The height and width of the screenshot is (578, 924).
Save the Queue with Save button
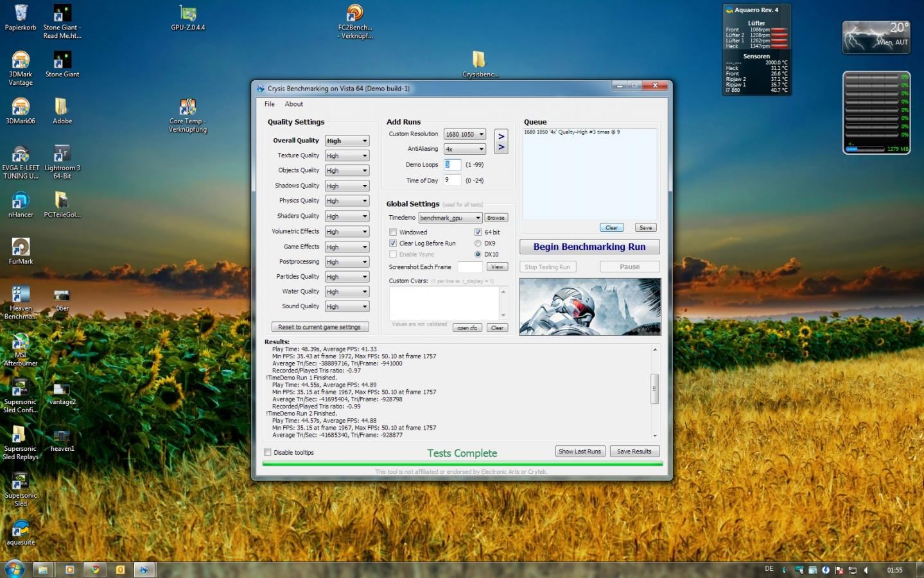pos(646,227)
